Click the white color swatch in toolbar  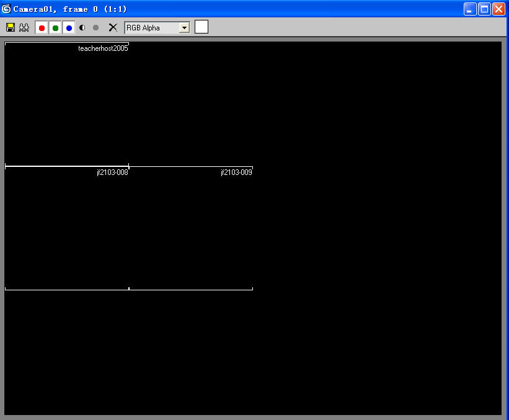[201, 27]
